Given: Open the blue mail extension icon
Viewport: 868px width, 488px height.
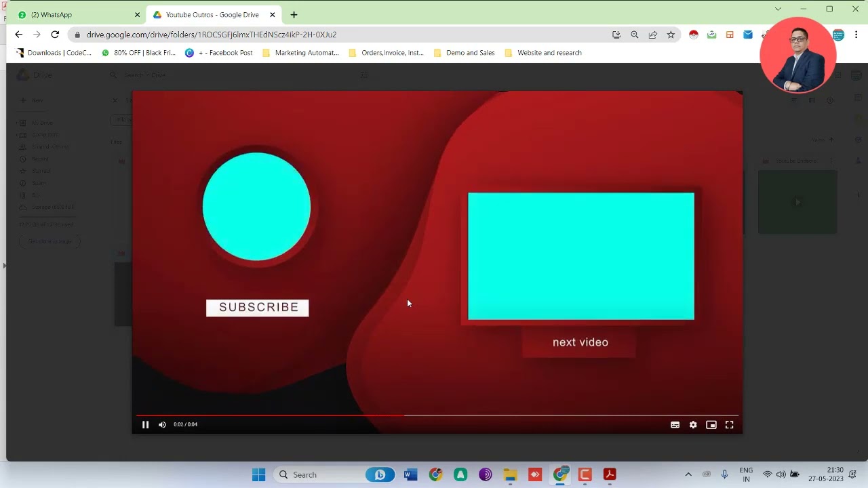Looking at the screenshot, I should pyautogui.click(x=748, y=35).
